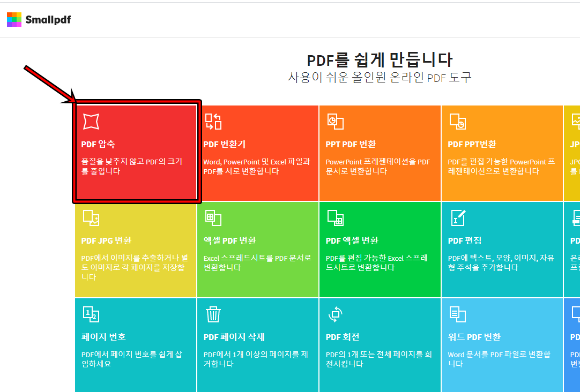Click the PDF JPG 변환 icon

pyautogui.click(x=91, y=218)
